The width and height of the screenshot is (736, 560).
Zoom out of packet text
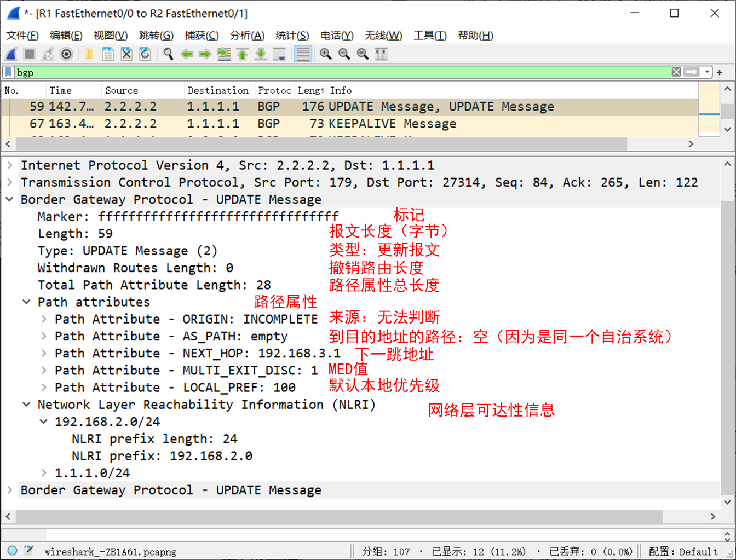pyautogui.click(x=344, y=54)
